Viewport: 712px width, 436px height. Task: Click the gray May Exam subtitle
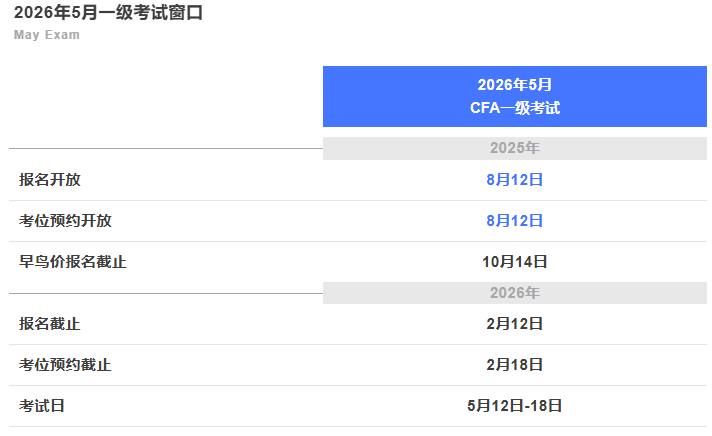click(x=47, y=35)
